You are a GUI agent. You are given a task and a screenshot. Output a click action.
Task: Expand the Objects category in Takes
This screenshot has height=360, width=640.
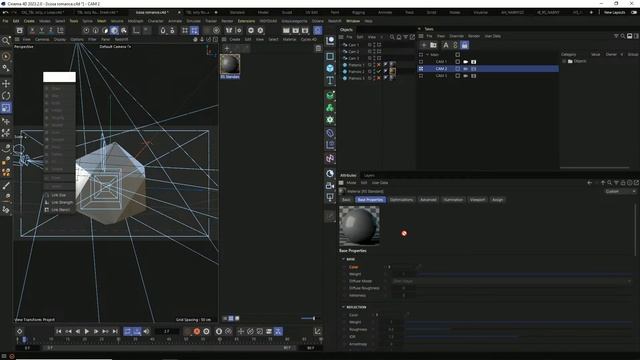click(x=564, y=61)
